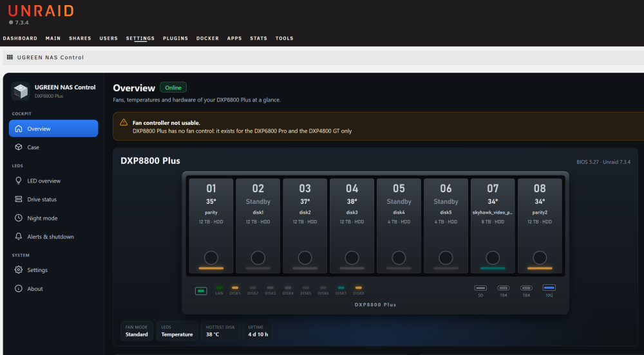Click the green power LED indicator icon
Viewport: 644px width, 355px height.
tap(201, 291)
